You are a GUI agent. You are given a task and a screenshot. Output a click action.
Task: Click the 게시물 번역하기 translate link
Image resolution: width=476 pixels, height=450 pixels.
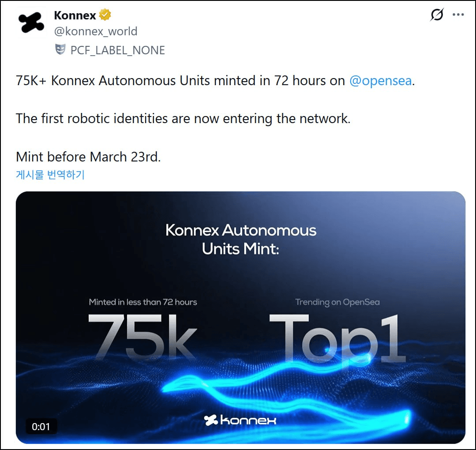pyautogui.click(x=50, y=175)
